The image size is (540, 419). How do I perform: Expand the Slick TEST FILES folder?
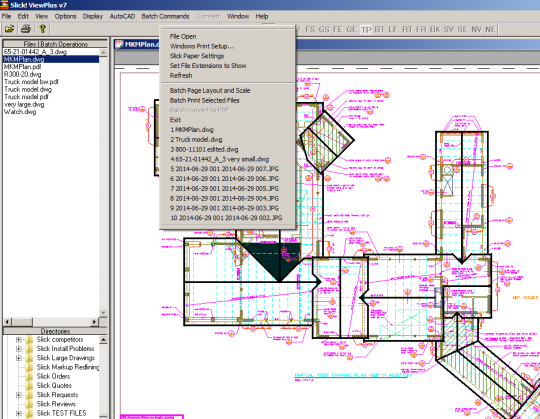[19, 413]
